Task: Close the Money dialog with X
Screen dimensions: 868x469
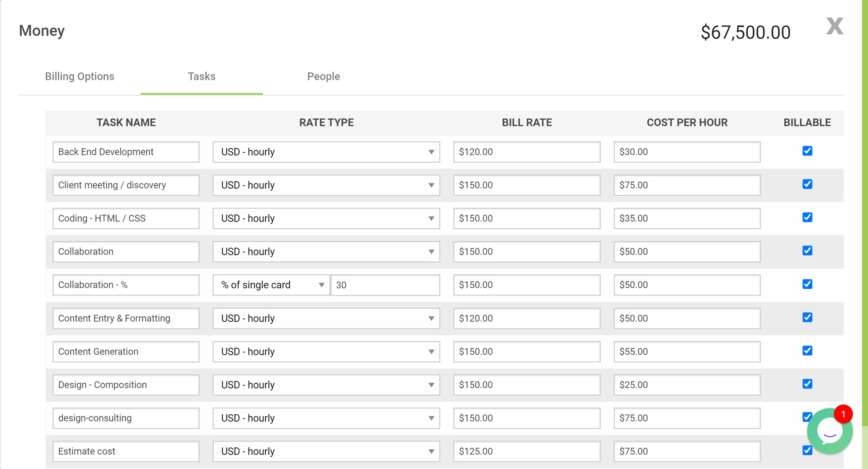Action: click(835, 26)
